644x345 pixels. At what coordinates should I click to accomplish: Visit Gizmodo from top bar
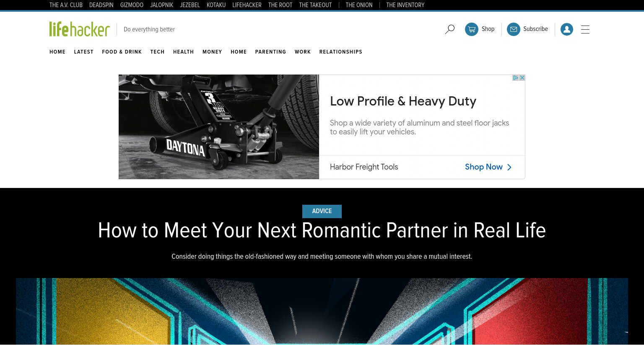pos(132,5)
